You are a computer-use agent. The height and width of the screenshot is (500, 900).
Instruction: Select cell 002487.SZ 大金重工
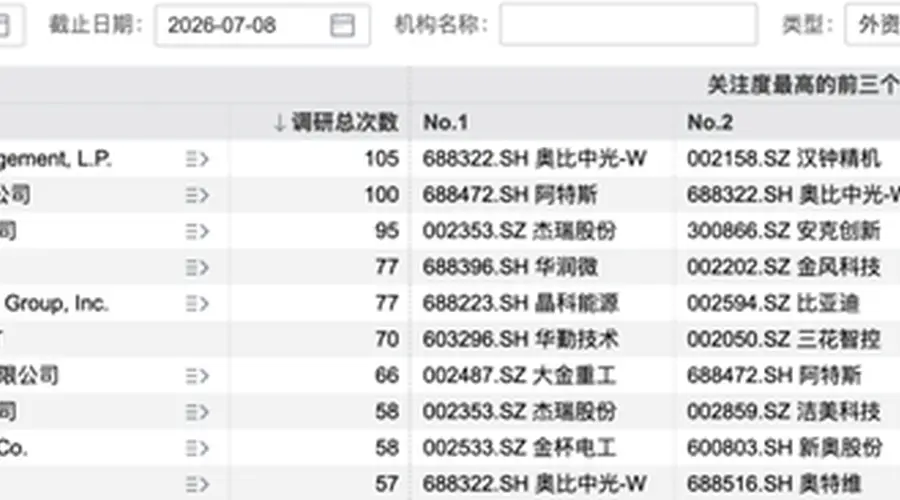519,375
